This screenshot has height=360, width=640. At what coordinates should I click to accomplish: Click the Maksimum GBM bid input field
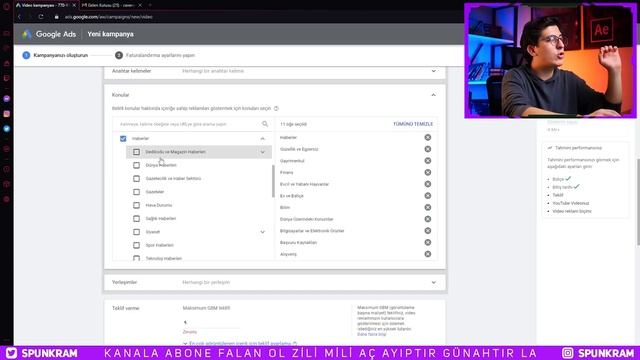(x=211, y=322)
